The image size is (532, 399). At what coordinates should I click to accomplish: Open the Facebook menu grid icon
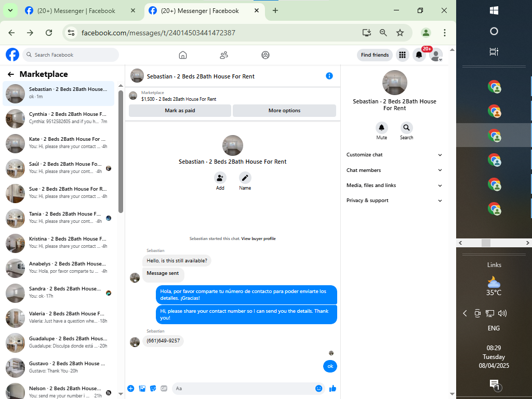click(x=403, y=55)
